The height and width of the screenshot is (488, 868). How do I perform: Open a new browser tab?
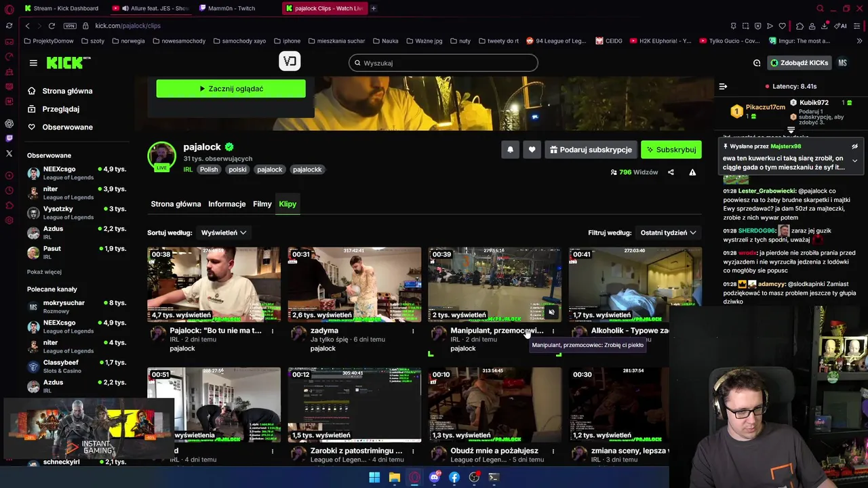[374, 8]
